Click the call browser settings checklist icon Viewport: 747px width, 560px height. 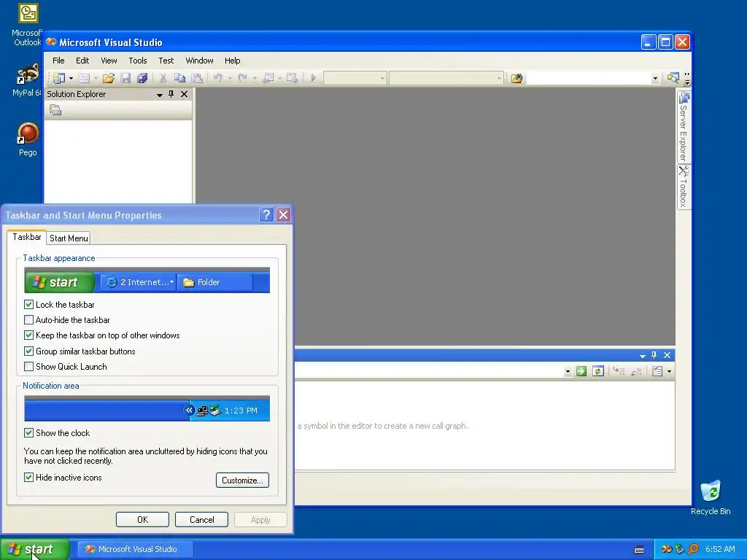click(x=657, y=371)
